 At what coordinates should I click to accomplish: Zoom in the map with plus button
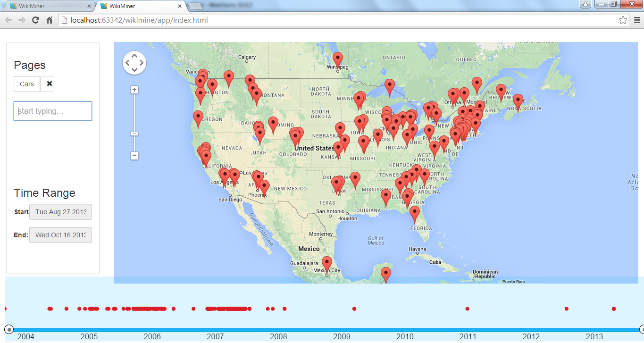pos(134,90)
